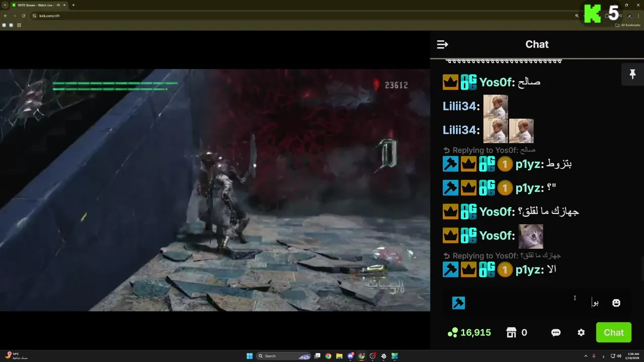The image size is (644, 362).
Task: Open chat settings gear icon
Action: [581, 332]
